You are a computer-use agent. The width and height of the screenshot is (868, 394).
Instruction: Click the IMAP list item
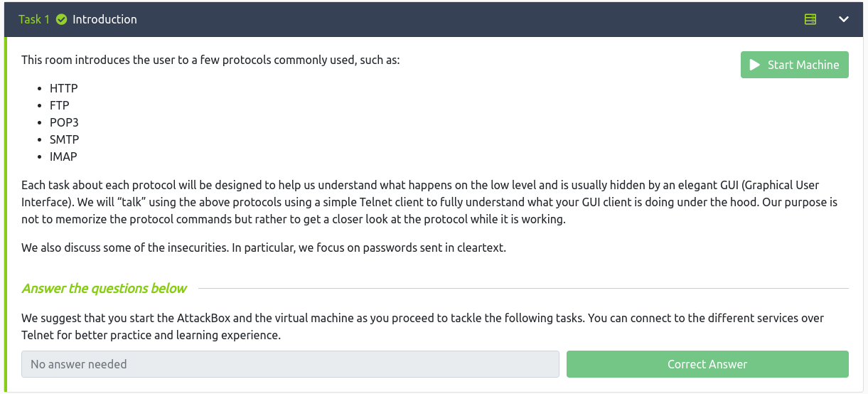click(x=63, y=156)
